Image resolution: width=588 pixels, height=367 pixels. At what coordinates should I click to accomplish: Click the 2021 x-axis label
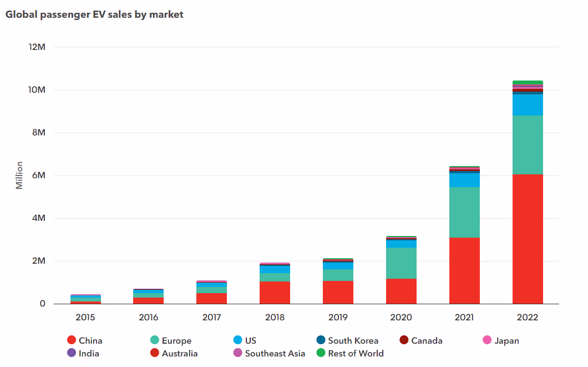click(x=464, y=317)
